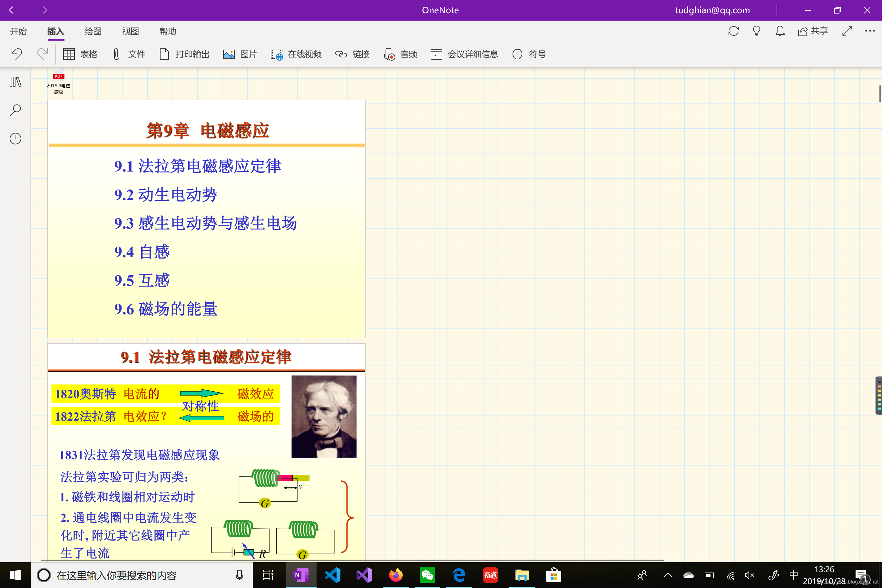
Task: Switch to the 视图 ribbon tab
Action: [x=130, y=32]
